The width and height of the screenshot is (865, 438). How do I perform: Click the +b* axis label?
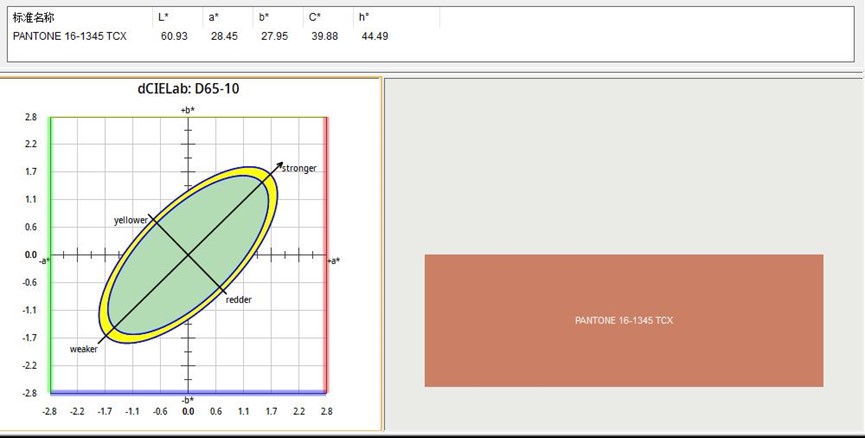[x=188, y=110]
